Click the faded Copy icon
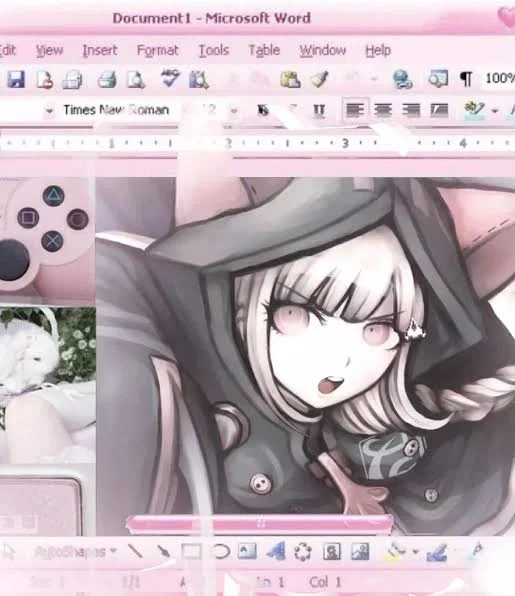515x596 pixels. 260,79
